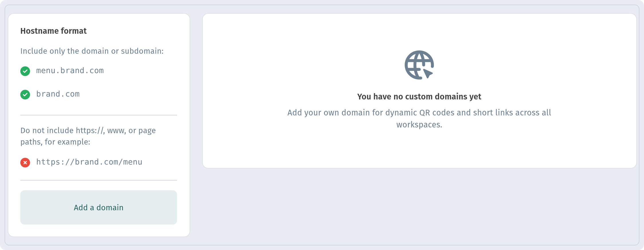This screenshot has height=250, width=644.
Task: Click 'Include only the domain or subdomain:' text
Action: tap(92, 51)
